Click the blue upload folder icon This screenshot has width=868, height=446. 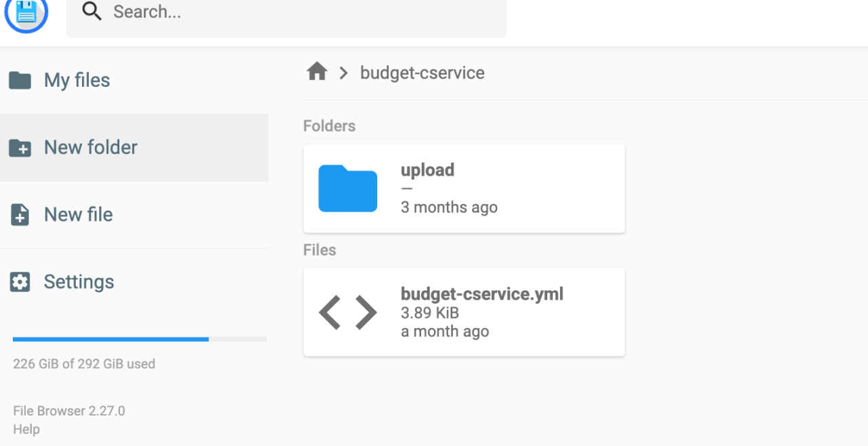348,188
